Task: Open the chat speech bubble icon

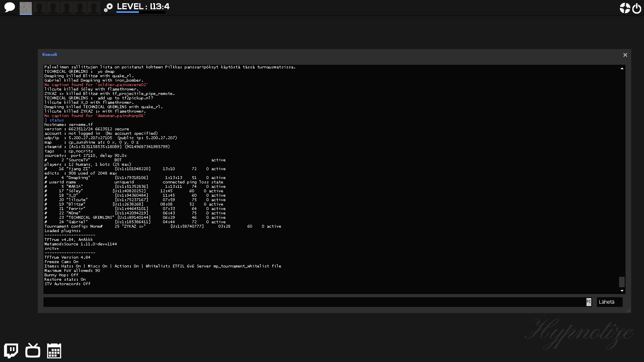Action: tap(10, 8)
